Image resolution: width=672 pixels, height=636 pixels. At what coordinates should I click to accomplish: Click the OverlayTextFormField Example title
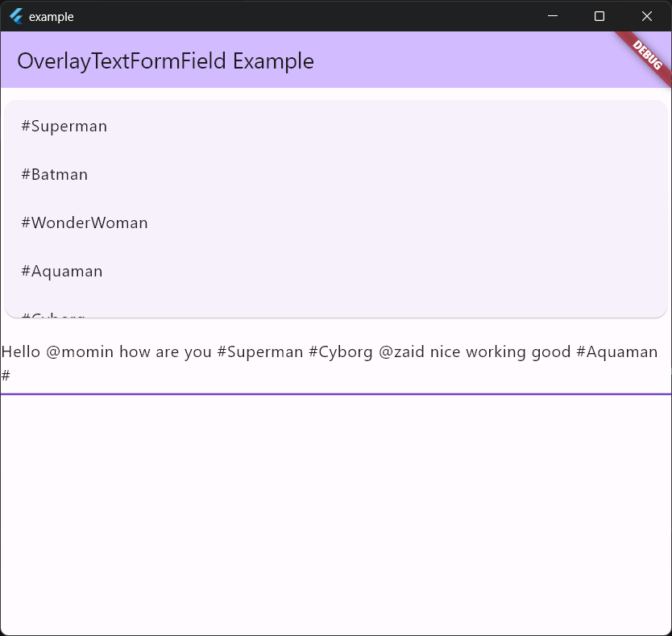point(165,61)
